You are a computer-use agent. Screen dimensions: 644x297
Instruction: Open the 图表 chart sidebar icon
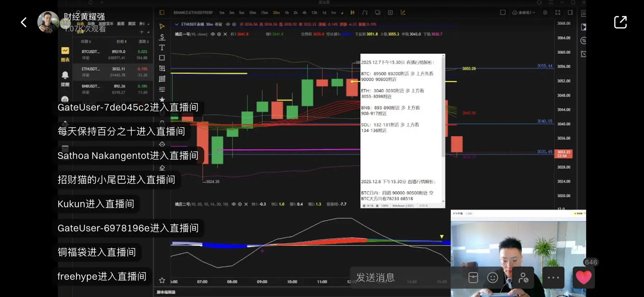tap(65, 54)
